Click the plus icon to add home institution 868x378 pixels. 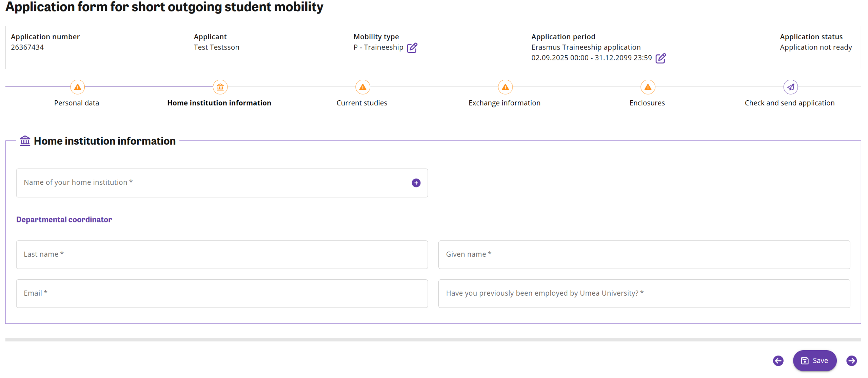[416, 183]
